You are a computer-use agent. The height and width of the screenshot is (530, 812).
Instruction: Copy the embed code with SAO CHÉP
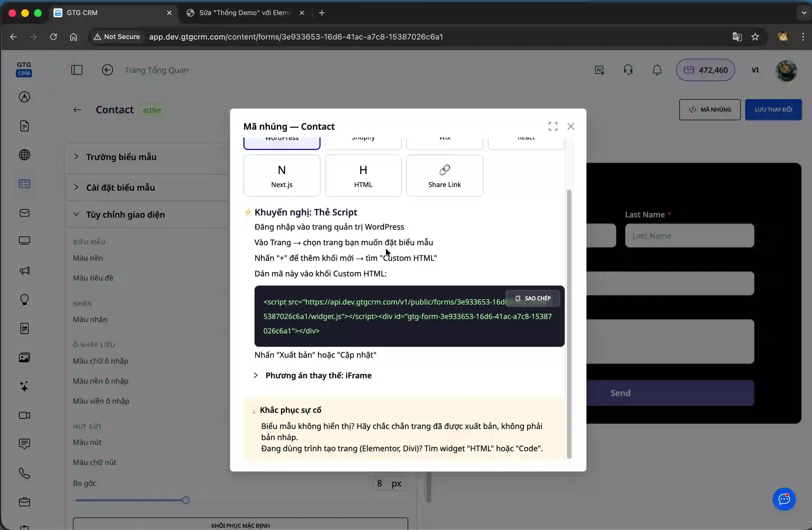point(533,298)
